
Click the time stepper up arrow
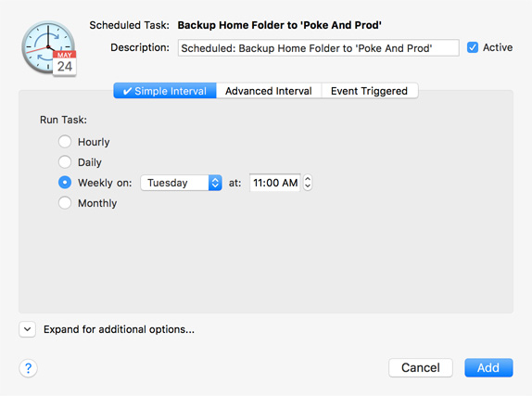click(308, 179)
